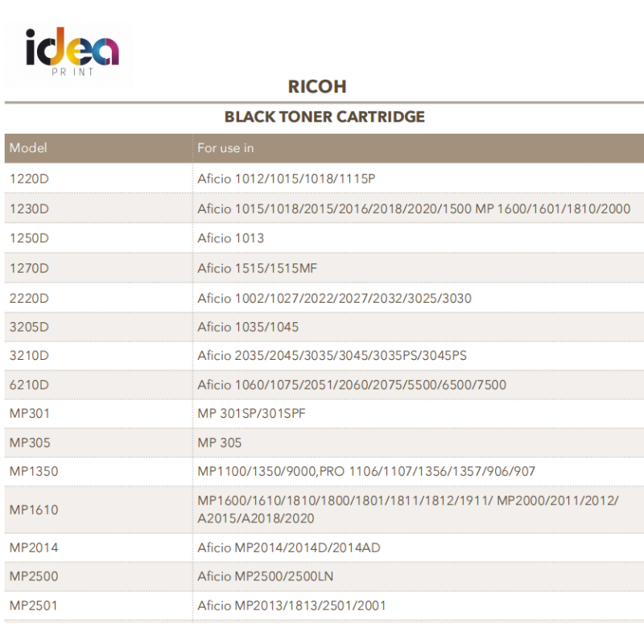Select model 1220D in the table

(29, 179)
